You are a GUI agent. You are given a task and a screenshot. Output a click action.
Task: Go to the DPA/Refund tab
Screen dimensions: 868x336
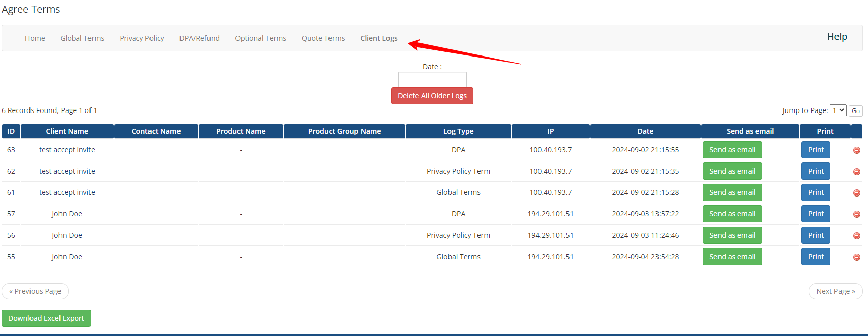[x=199, y=38]
